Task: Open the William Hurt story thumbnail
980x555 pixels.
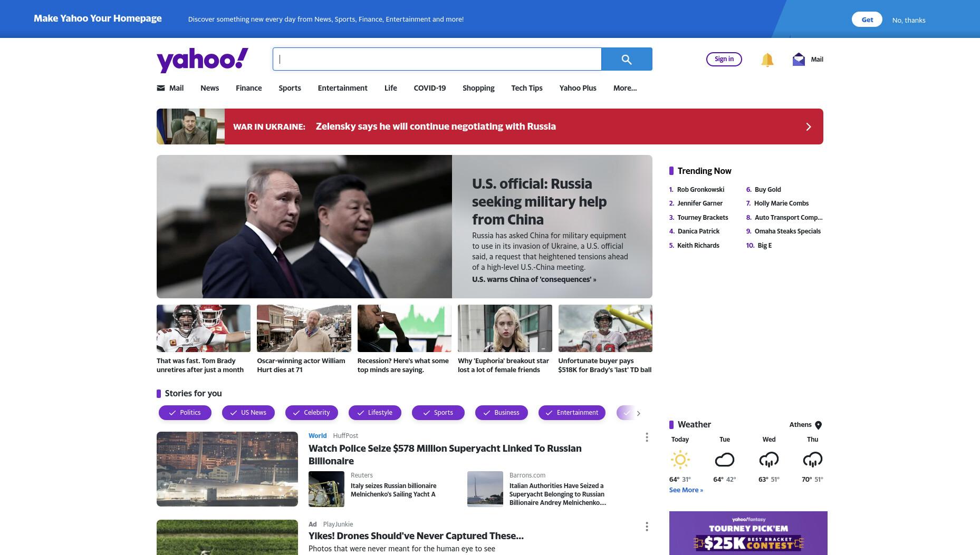Action: [x=304, y=328]
